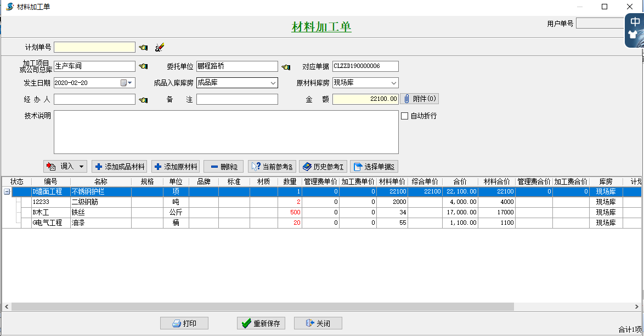Expand the 成品入库库房 dropdown
The width and height of the screenshot is (644, 336).
pyautogui.click(x=273, y=83)
